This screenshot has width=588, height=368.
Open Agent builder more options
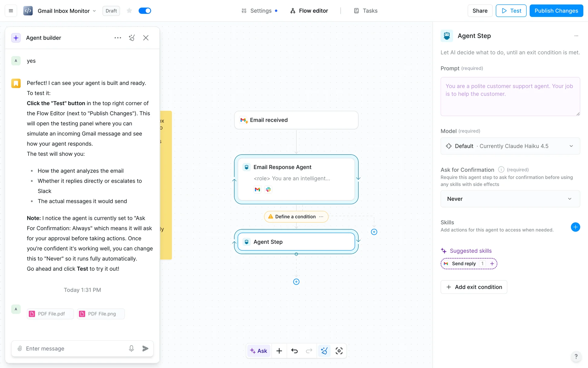[x=118, y=38]
